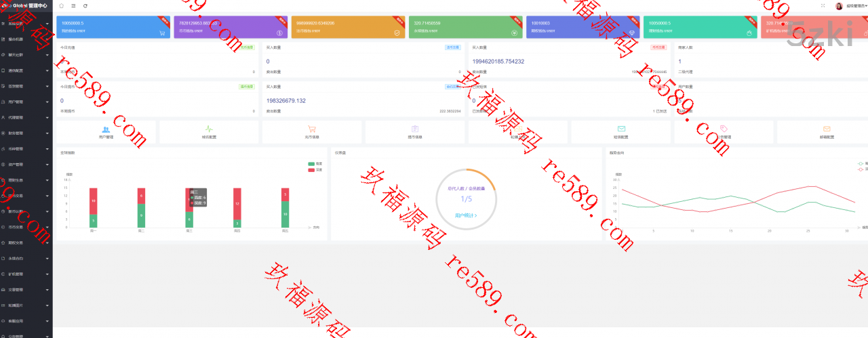
Task: Click the shield-check icon on the orange card
Action: (397, 33)
